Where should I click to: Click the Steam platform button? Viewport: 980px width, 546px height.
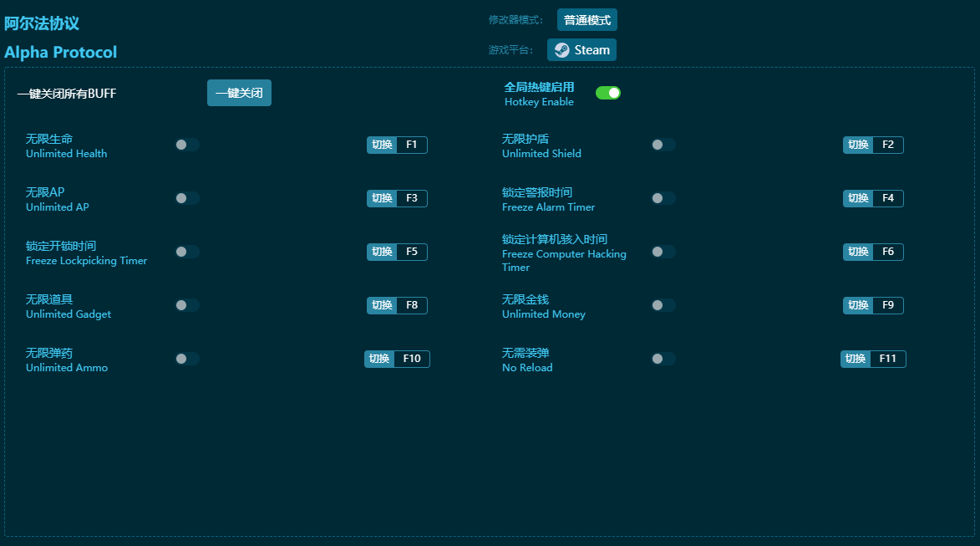tap(581, 50)
